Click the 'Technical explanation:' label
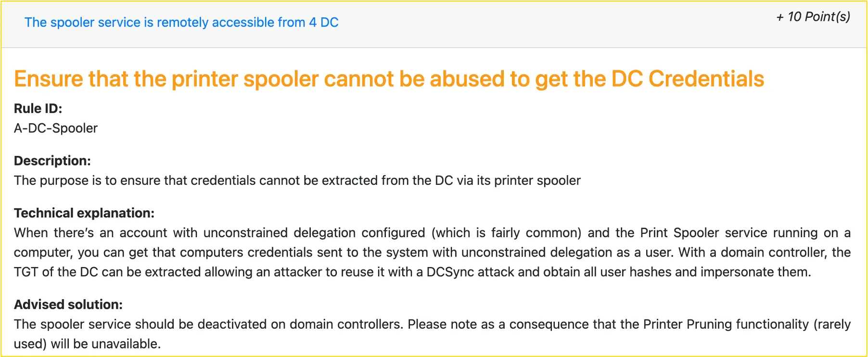This screenshot has height=357, width=868. (x=84, y=213)
